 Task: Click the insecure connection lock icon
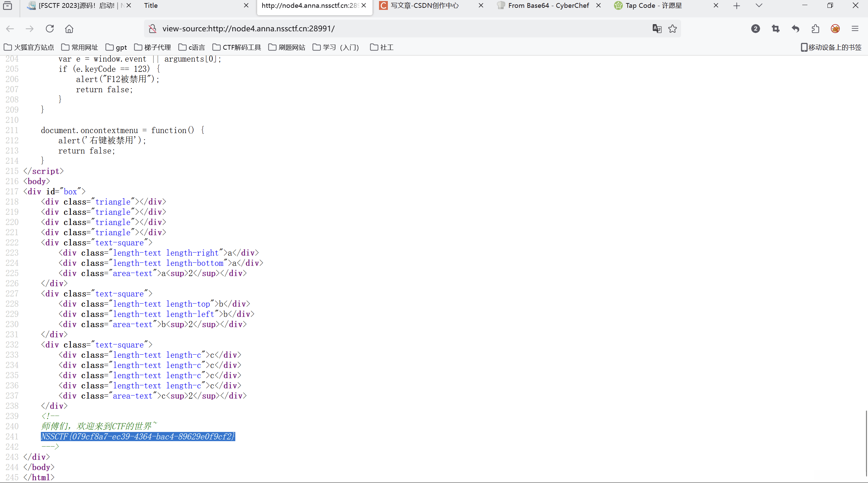coord(153,29)
